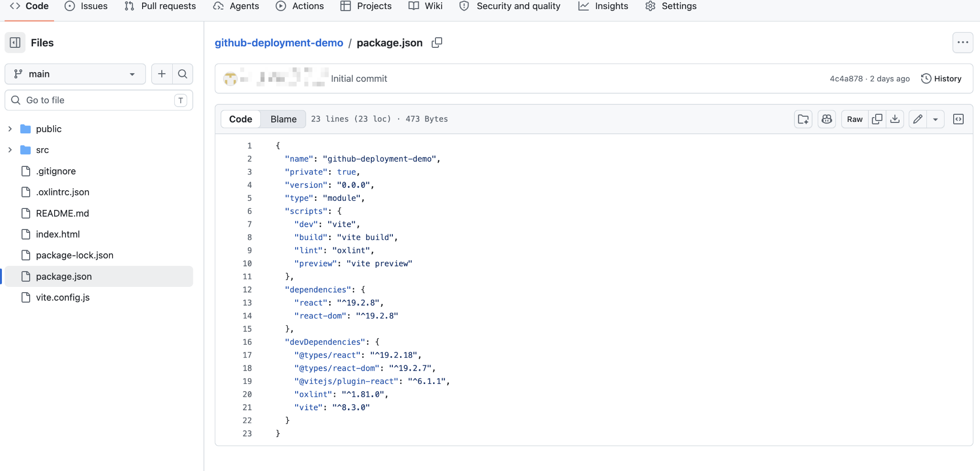Open the Actions tab
Image resolution: width=980 pixels, height=471 pixels.
(x=300, y=6)
